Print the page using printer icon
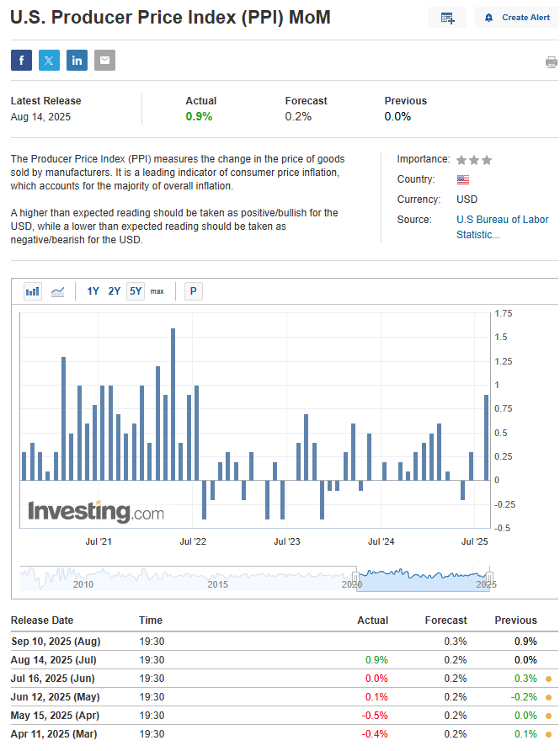 tap(551, 62)
